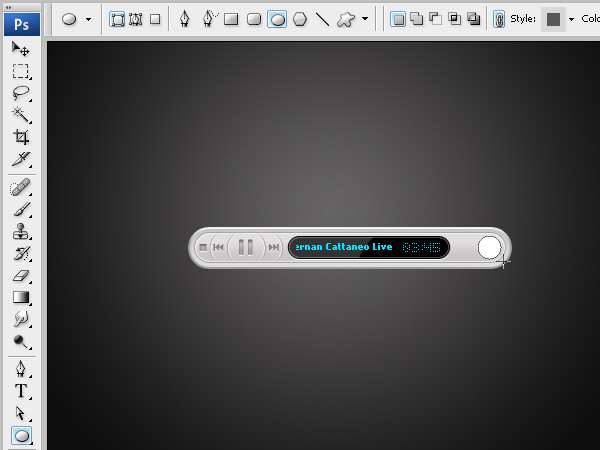
Task: Select the Eraser tool
Action: [x=20, y=275]
